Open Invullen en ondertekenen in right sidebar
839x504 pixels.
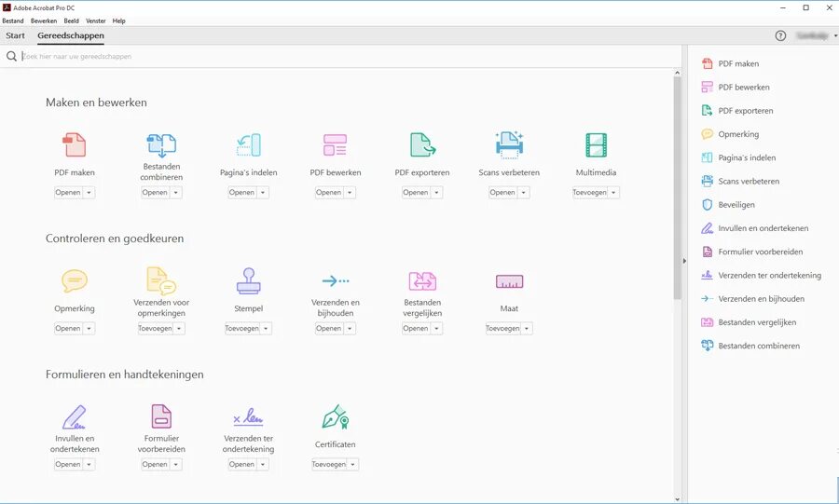tap(754, 228)
